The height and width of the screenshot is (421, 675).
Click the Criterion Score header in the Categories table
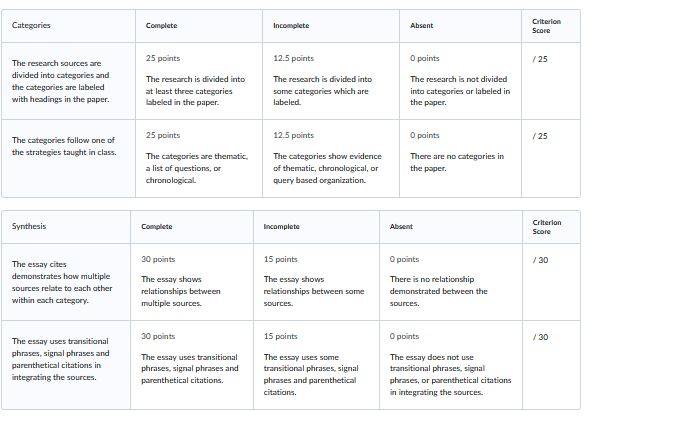pos(546,26)
